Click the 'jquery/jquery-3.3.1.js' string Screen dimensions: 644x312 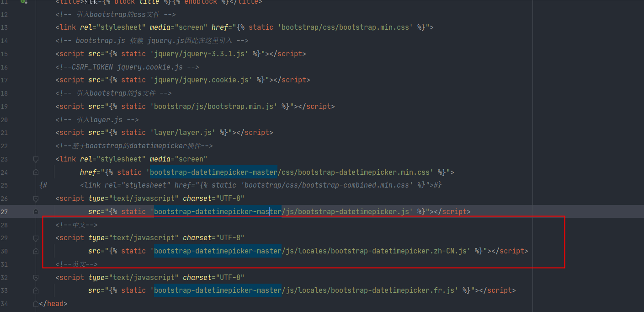[x=202, y=54]
